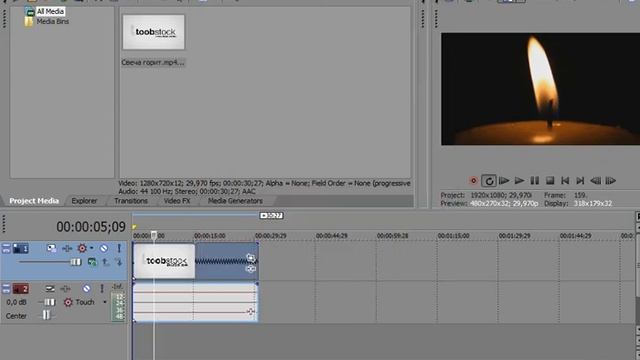Select audio track number 2 badge
The height and width of the screenshot is (360, 640).
click(21, 289)
